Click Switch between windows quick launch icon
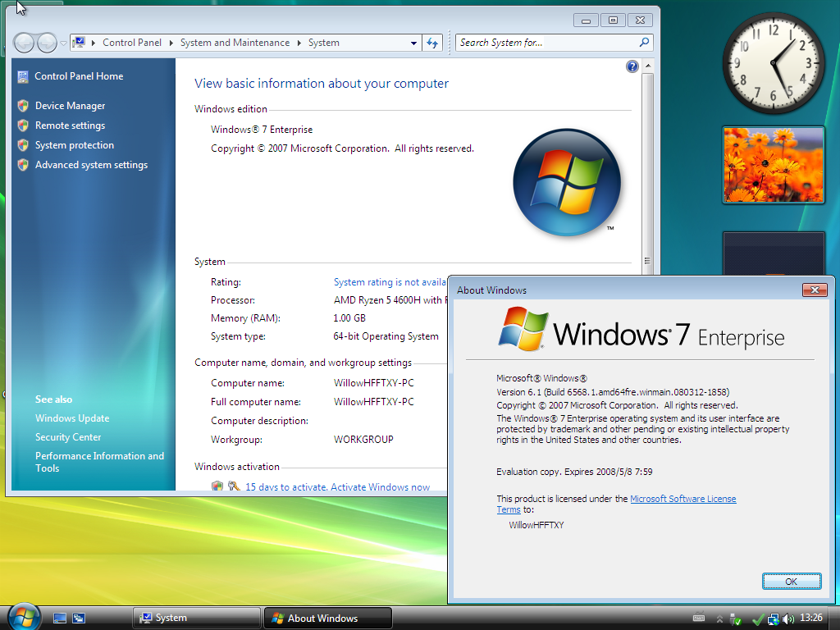Image resolution: width=840 pixels, height=630 pixels. [79, 619]
